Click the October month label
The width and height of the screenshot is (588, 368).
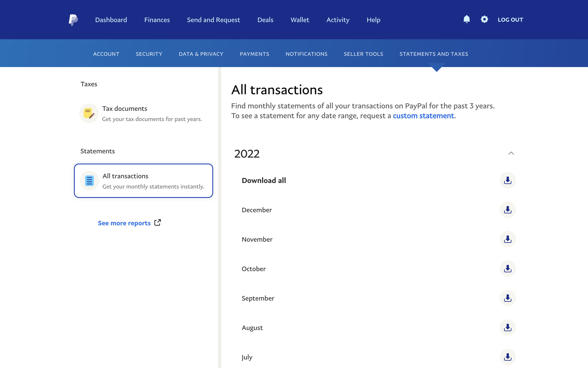[254, 269]
